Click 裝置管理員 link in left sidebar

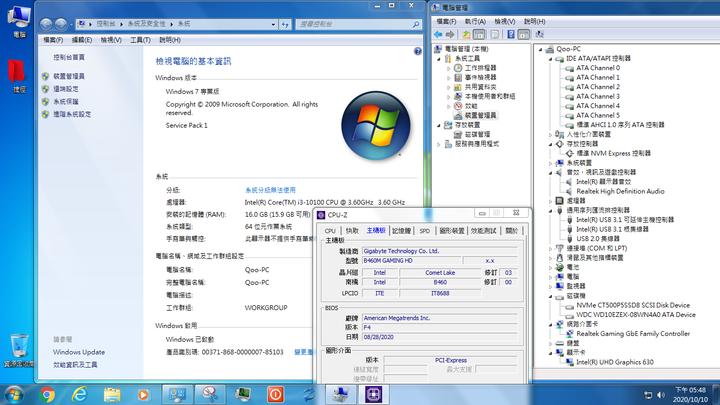(x=69, y=76)
